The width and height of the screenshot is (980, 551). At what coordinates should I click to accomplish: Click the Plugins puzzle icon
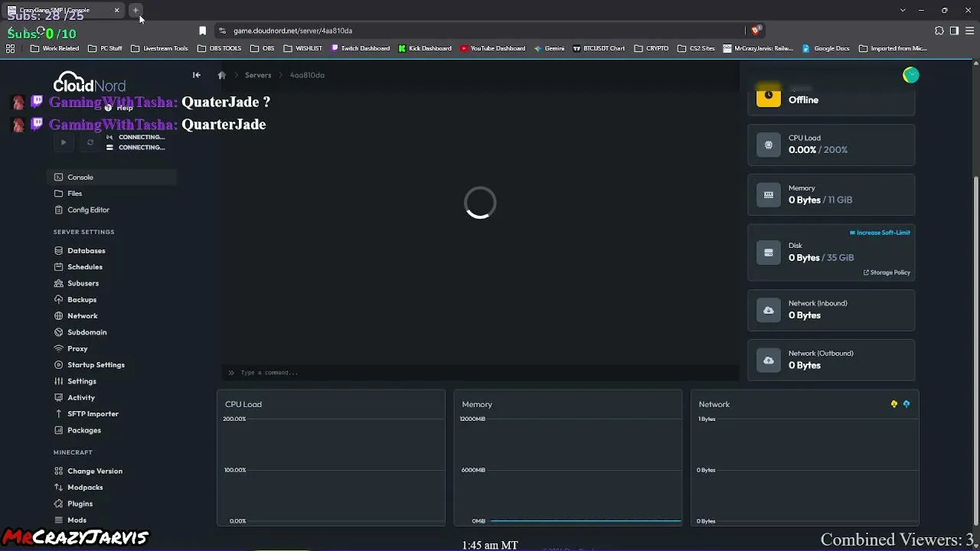pos(59,504)
